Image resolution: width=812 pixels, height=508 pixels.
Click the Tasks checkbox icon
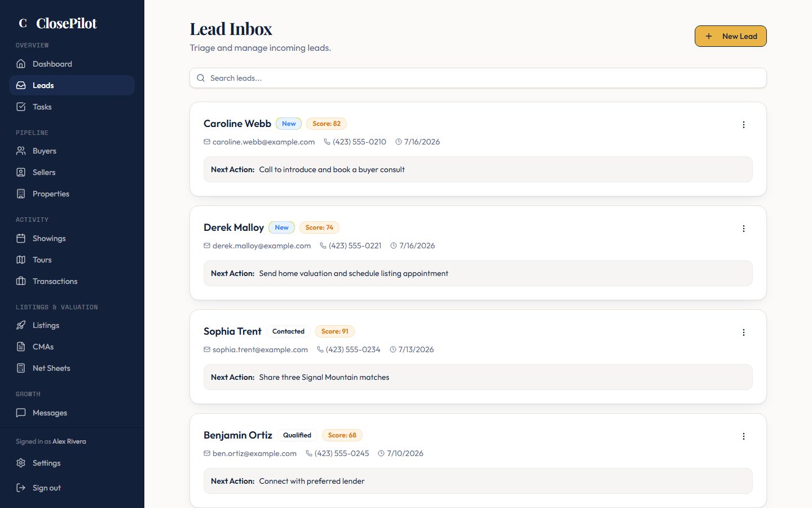[x=21, y=107]
